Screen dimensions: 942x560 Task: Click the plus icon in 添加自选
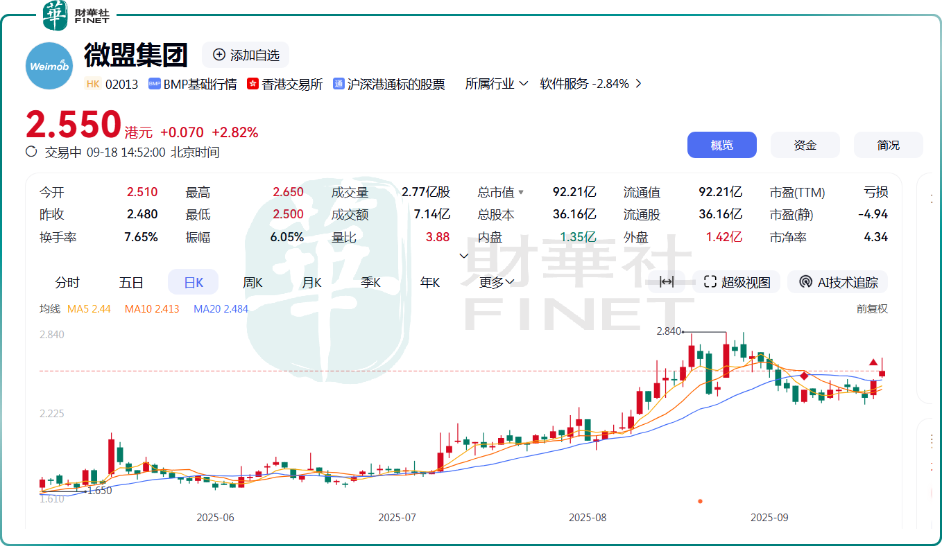click(219, 55)
